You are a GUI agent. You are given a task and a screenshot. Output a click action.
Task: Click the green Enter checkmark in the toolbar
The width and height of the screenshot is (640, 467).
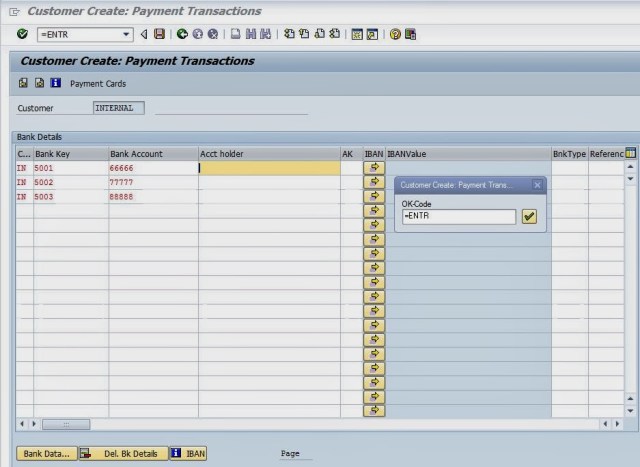22,34
